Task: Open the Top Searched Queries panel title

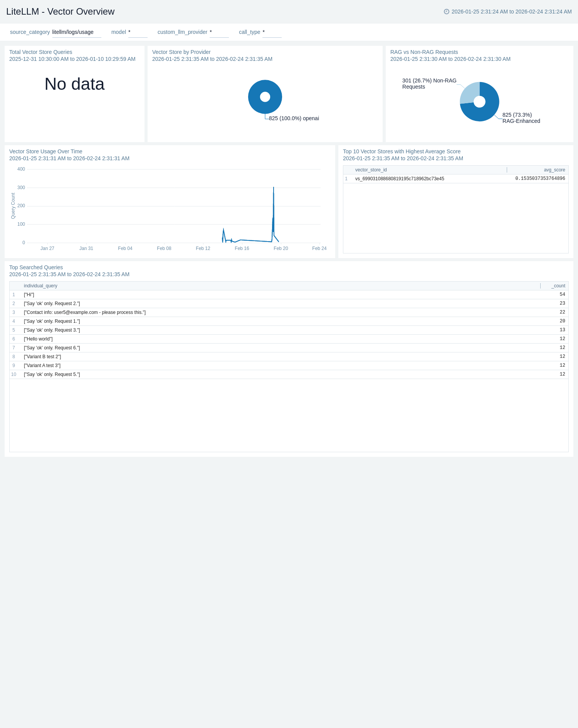Action: [x=36, y=267]
